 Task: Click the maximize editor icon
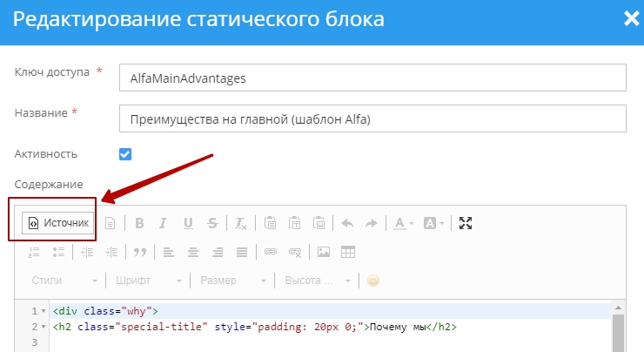tap(466, 223)
